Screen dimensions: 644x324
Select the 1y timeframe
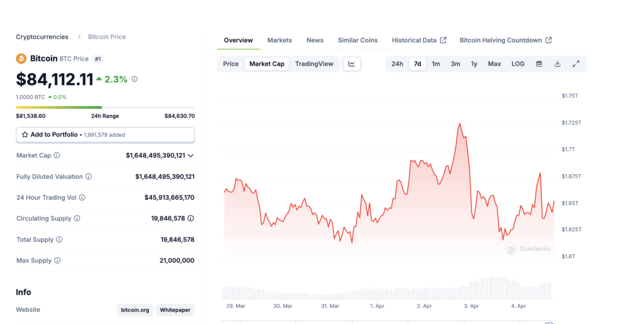click(x=474, y=64)
